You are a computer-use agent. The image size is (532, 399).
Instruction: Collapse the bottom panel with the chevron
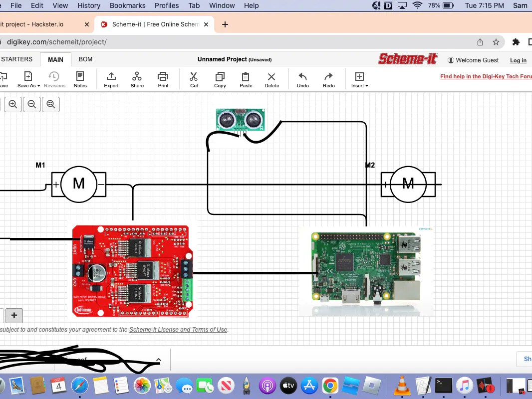click(159, 359)
